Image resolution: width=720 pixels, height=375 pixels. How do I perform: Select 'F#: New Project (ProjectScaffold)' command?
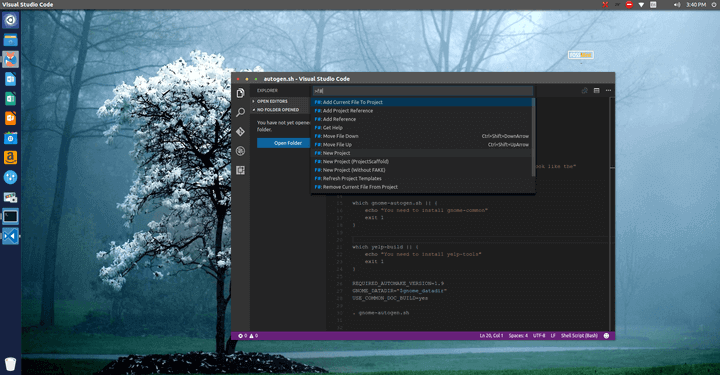point(422,162)
